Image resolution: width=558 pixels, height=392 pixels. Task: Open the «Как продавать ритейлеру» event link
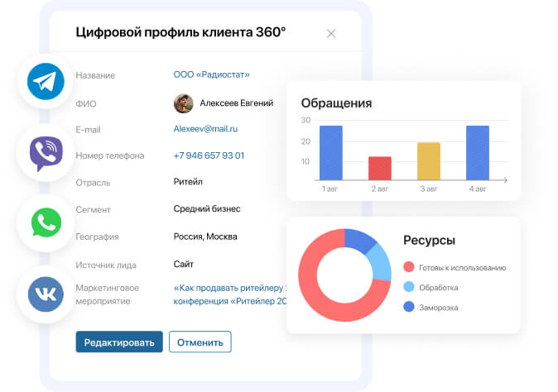(229, 288)
